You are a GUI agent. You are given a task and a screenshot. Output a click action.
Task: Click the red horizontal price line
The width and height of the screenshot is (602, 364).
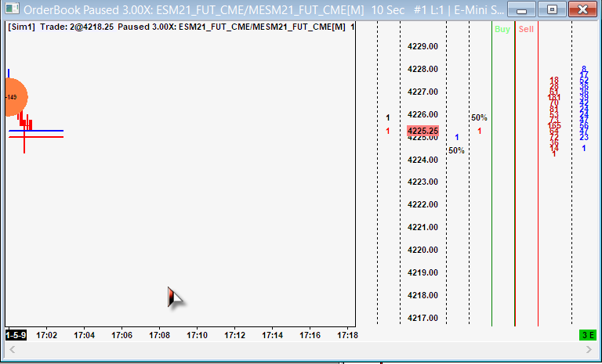point(36,136)
